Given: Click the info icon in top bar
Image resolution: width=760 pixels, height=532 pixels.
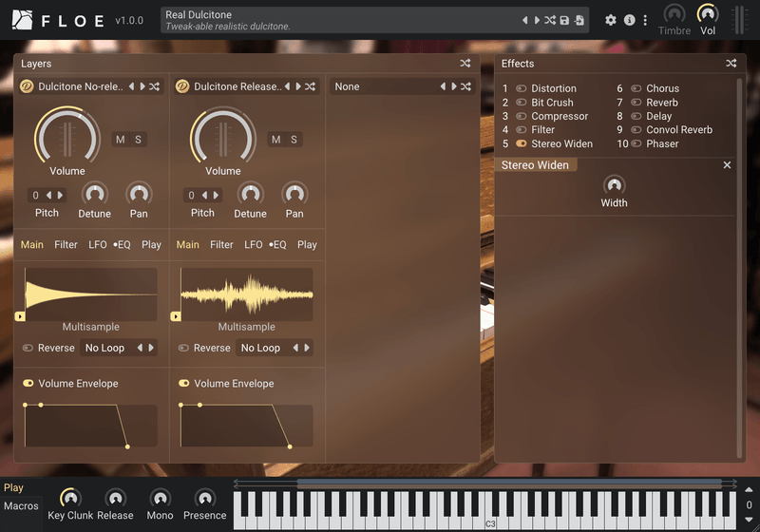Looking at the screenshot, I should pos(629,20).
